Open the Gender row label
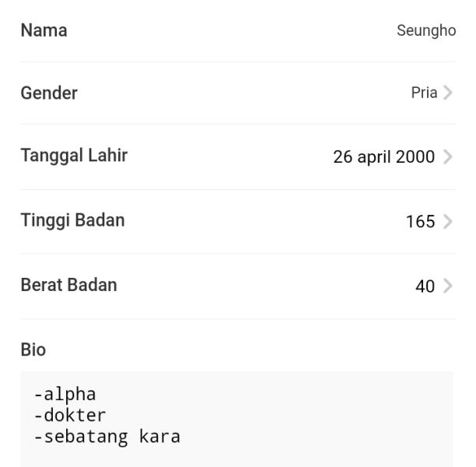 coord(49,93)
